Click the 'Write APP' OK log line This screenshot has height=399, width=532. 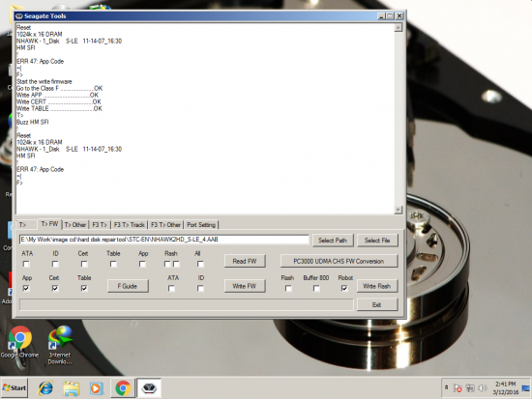(x=58, y=95)
